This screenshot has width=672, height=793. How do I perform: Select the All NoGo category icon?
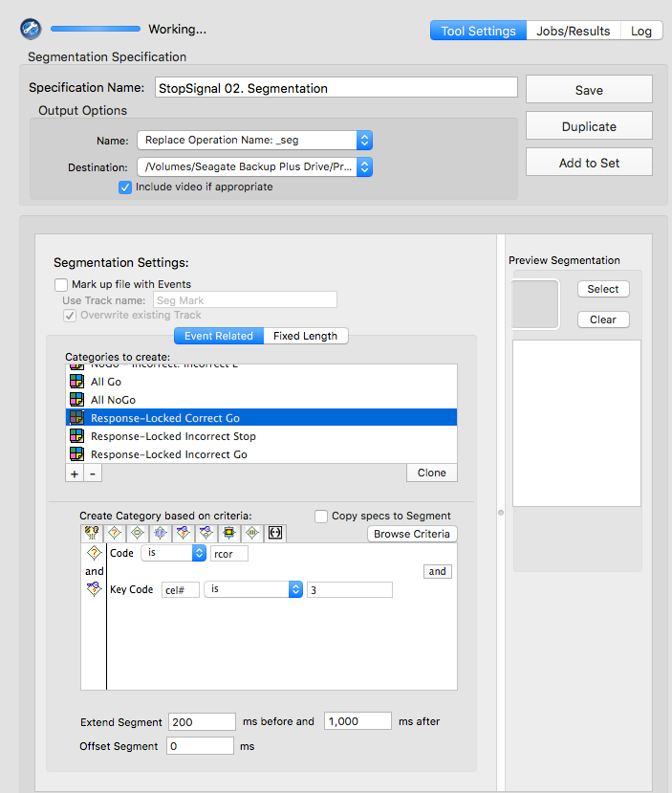coord(76,400)
